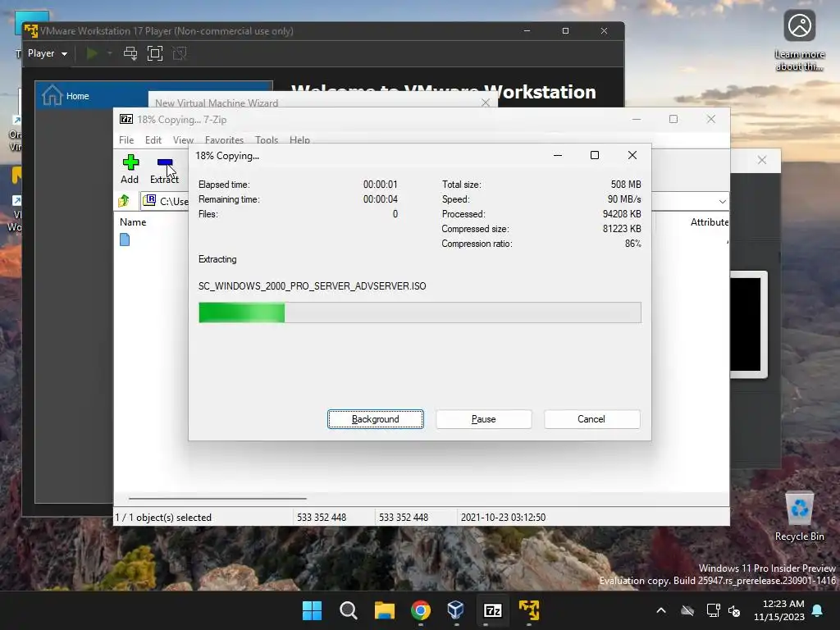Click the VMware Home icon
The width and height of the screenshot is (840, 630).
coord(52,95)
